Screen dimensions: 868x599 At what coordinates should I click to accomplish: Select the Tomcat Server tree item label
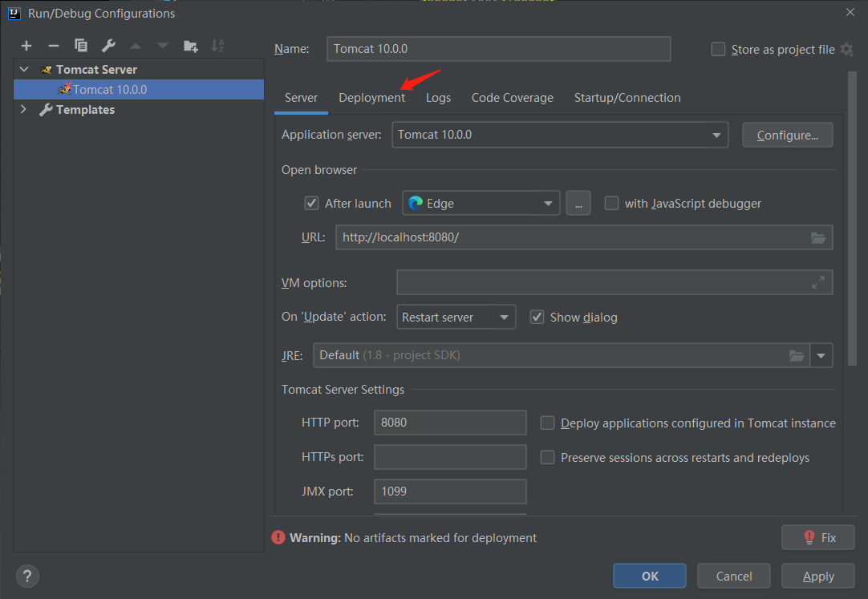click(96, 70)
